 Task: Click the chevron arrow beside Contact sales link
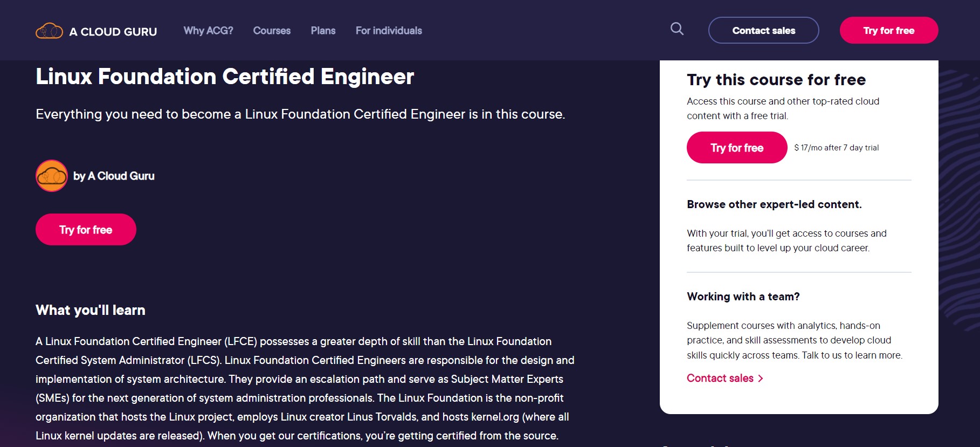[x=761, y=379]
